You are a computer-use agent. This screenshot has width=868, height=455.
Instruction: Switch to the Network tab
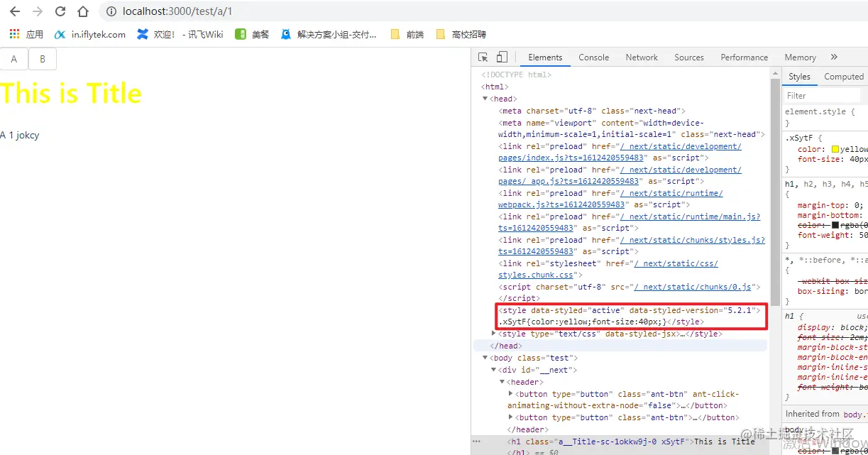pyautogui.click(x=642, y=57)
